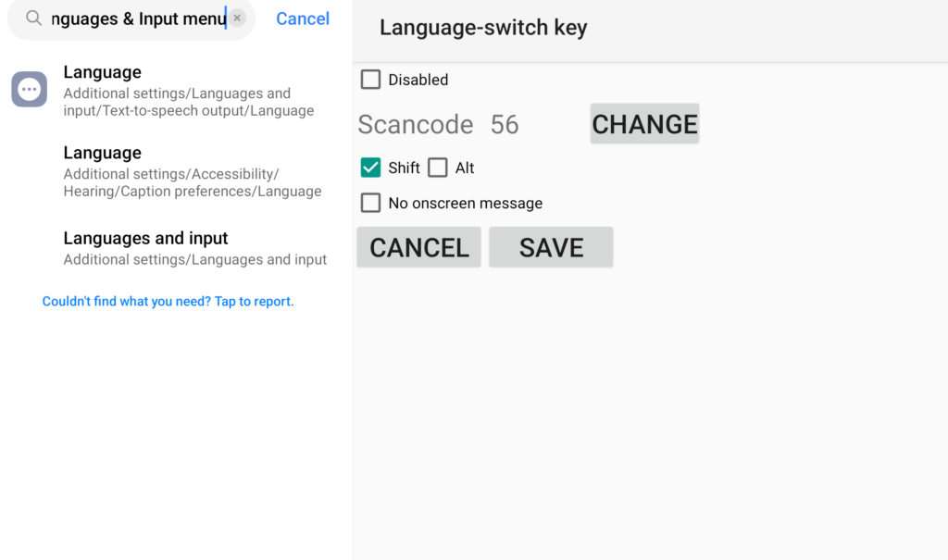Clear the search text with x icon
The image size is (948, 560).
tap(238, 19)
